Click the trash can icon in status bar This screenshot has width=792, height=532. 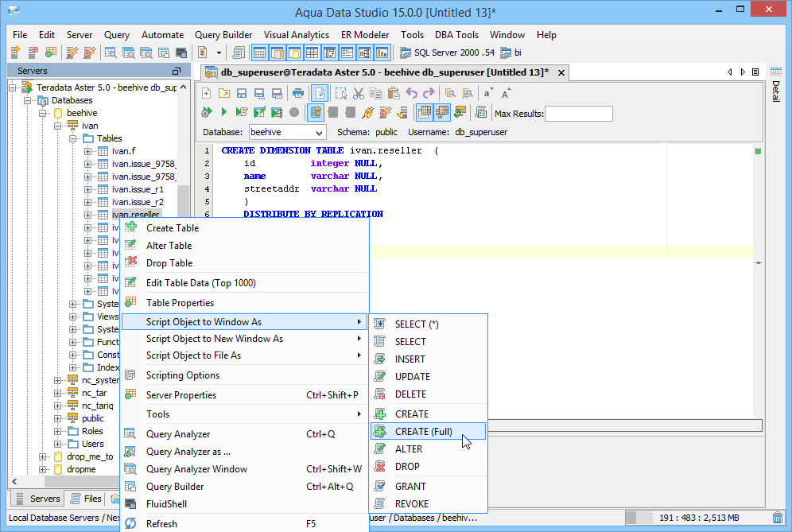778,518
